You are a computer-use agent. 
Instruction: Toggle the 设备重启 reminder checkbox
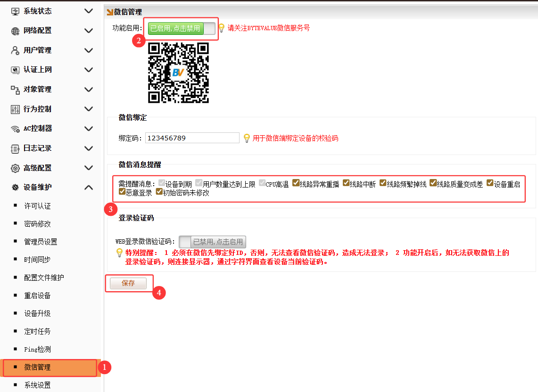tap(490, 183)
